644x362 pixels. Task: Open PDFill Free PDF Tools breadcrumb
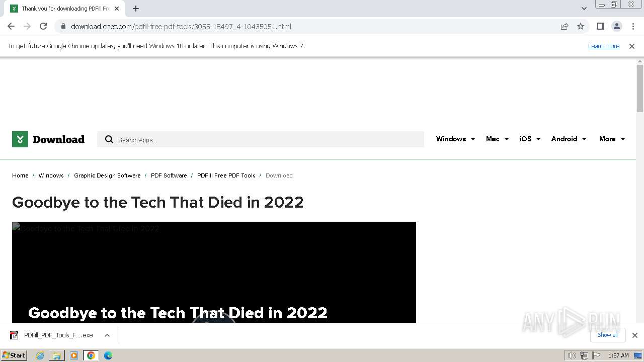pyautogui.click(x=226, y=175)
